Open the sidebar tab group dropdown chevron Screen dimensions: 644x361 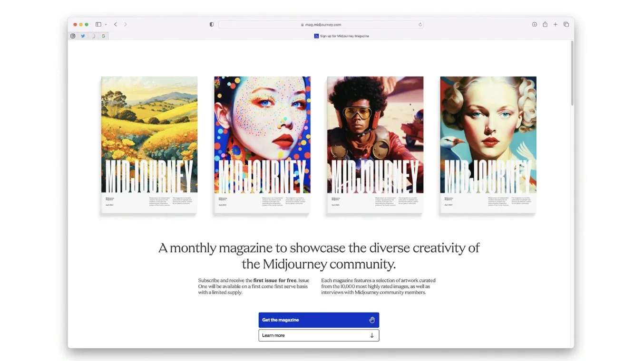[106, 25]
